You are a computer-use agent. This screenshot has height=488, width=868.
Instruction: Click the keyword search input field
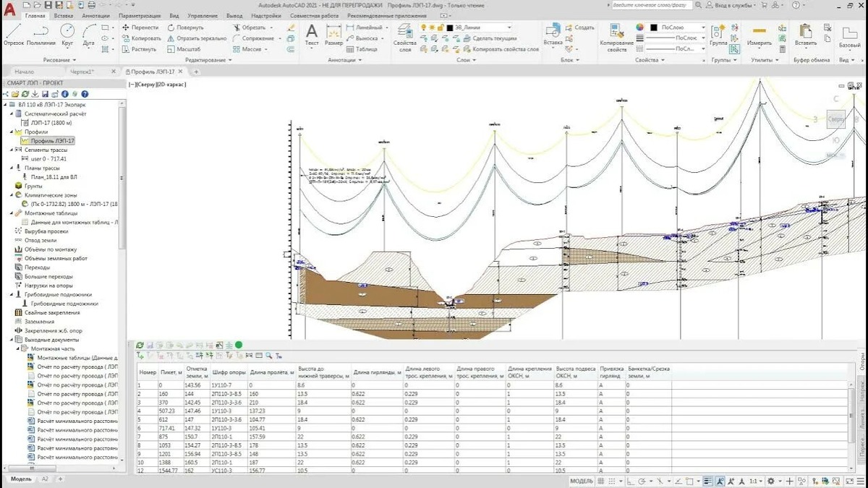pyautogui.click(x=651, y=4)
